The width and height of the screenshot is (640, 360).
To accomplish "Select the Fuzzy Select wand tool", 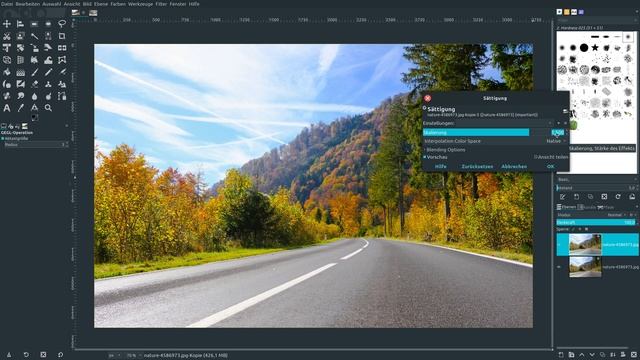I will point(34,36).
